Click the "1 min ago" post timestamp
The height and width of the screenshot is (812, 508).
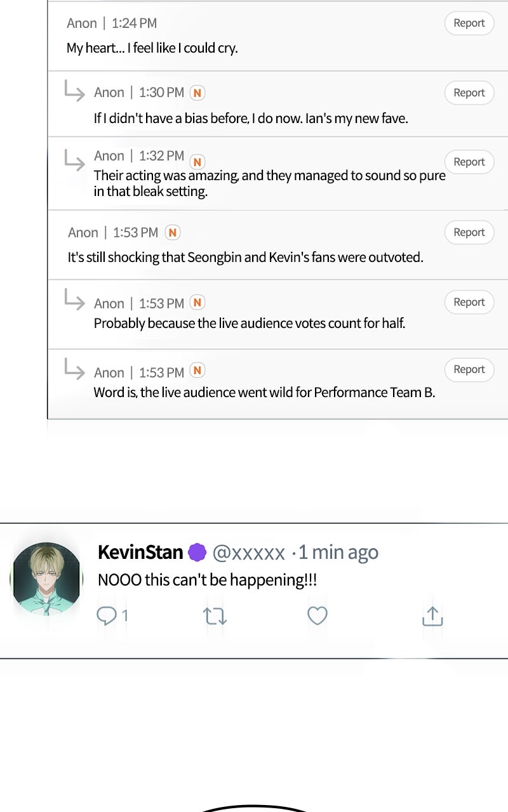tap(338, 553)
